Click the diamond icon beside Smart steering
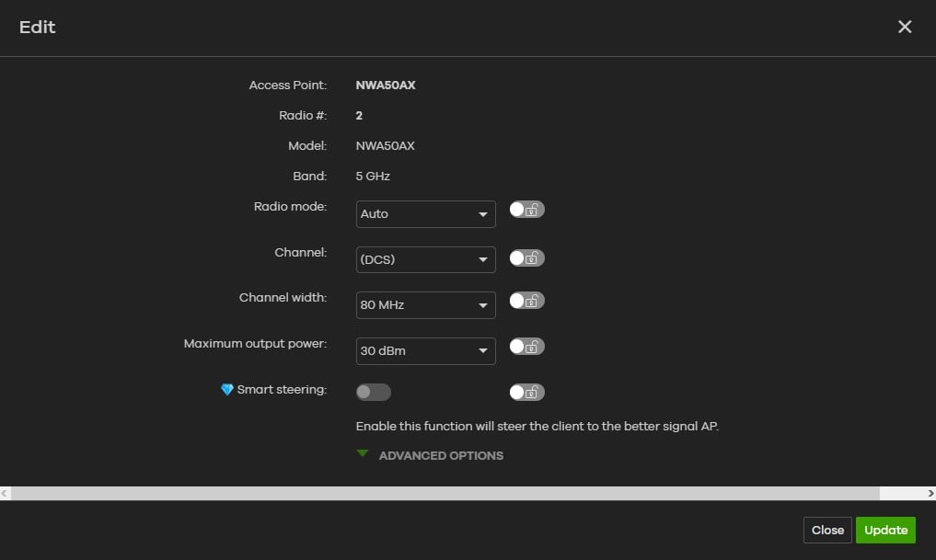Image resolution: width=936 pixels, height=560 pixels. 227,390
